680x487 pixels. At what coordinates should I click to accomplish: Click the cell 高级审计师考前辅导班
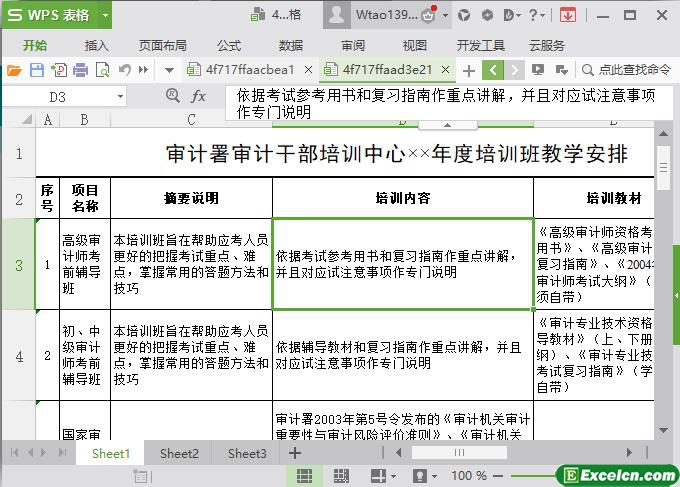click(x=85, y=264)
